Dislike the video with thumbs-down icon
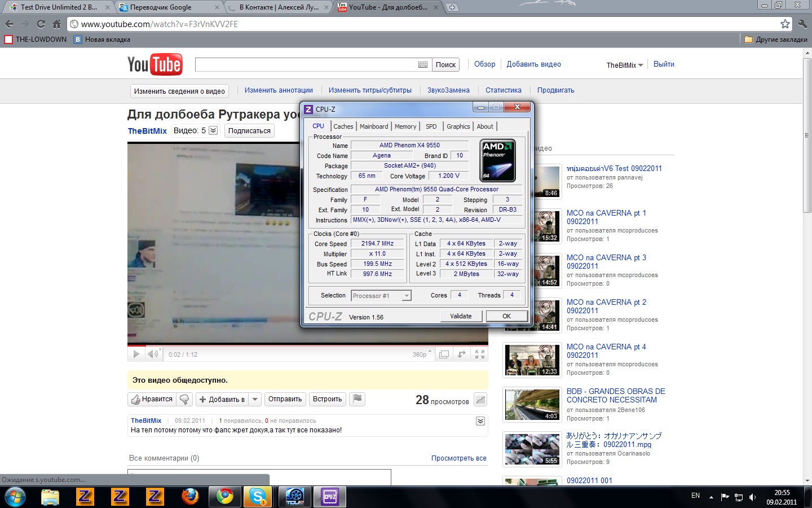 (184, 400)
